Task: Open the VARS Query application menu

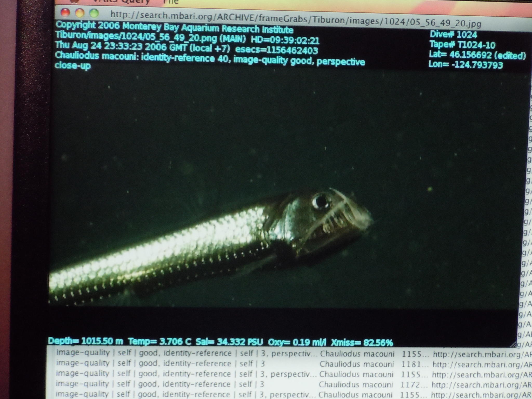Action: point(122,1)
